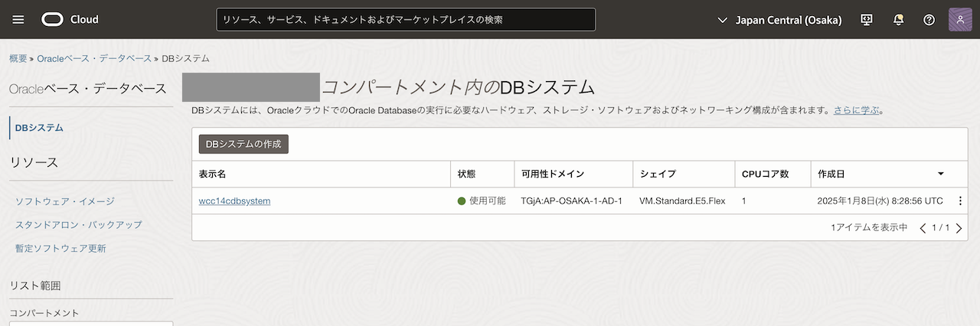
Task: Open the user profile avatar menu
Action: pos(960,20)
